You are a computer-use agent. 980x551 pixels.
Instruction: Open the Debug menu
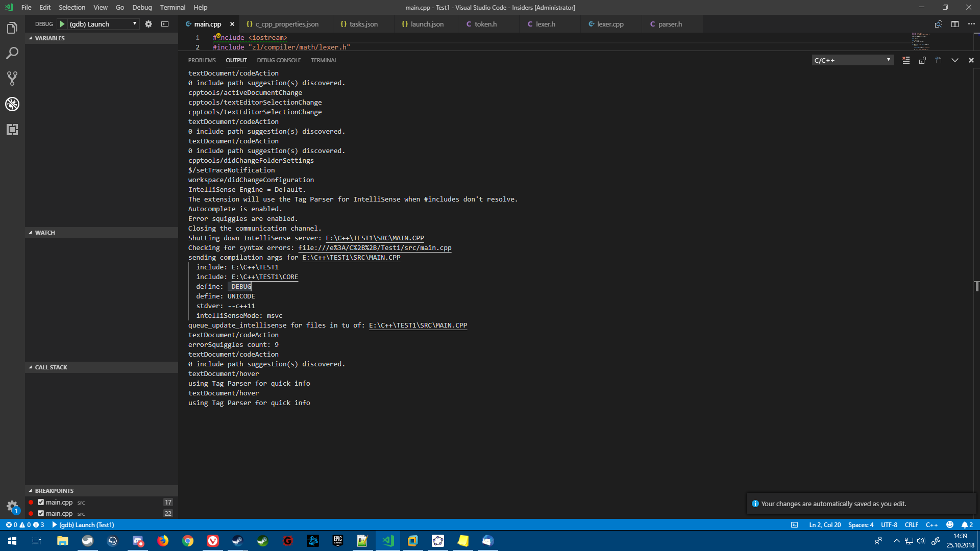coord(141,7)
